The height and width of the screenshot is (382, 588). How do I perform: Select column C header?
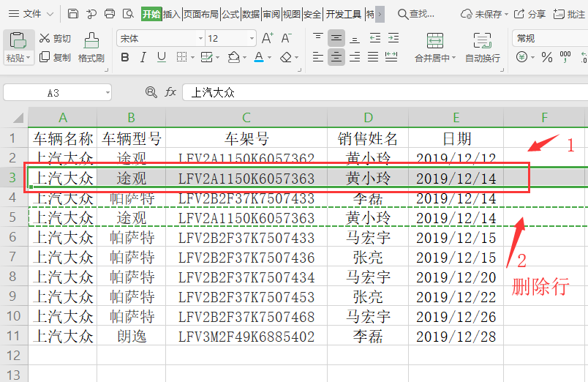pos(246,117)
